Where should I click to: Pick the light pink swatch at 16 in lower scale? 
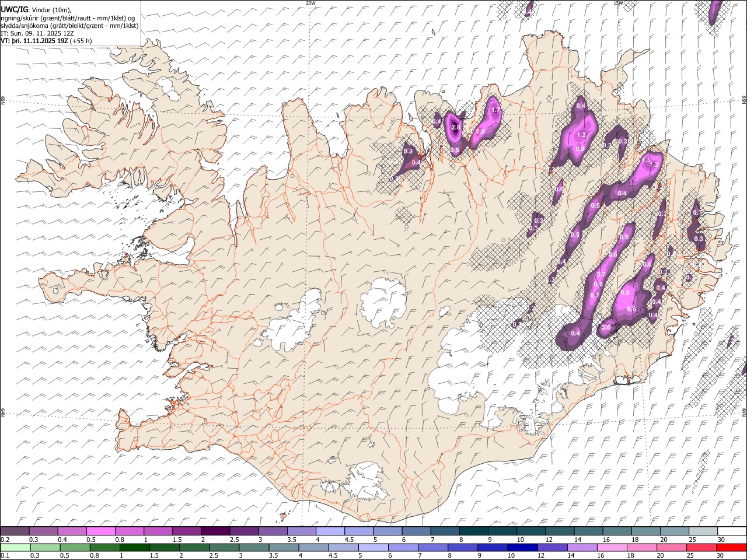click(612, 547)
